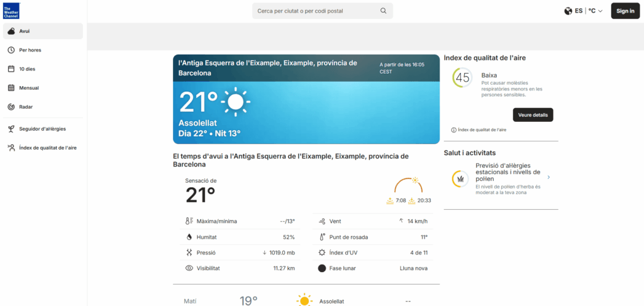Click the 14 km/h wind value
644x306 pixels.
pyautogui.click(x=418, y=221)
